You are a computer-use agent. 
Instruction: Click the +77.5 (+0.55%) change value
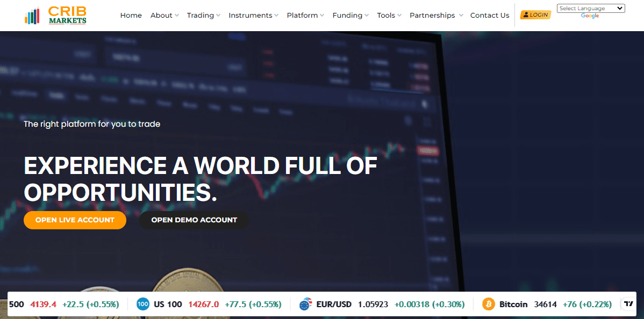coord(253,304)
